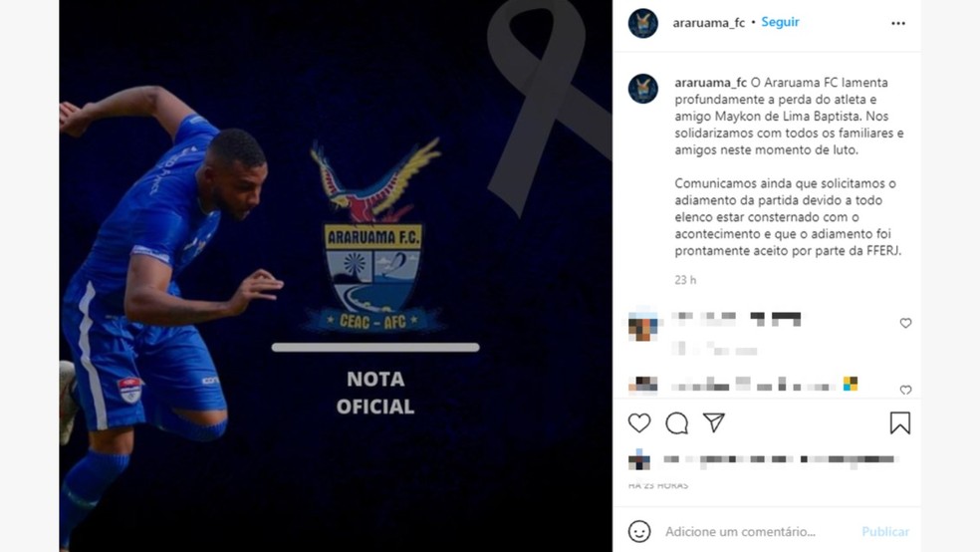
Task: Like the second comment's small heart
Action: (x=905, y=391)
